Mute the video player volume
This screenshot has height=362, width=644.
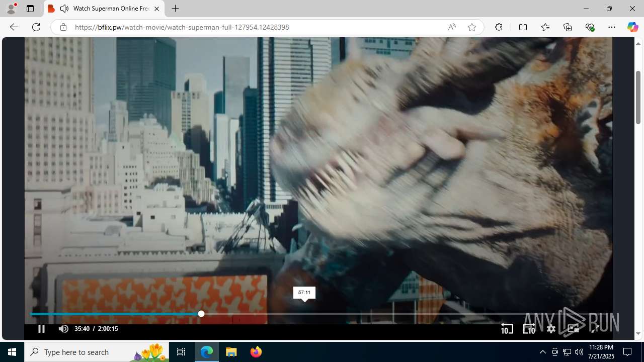click(x=63, y=329)
